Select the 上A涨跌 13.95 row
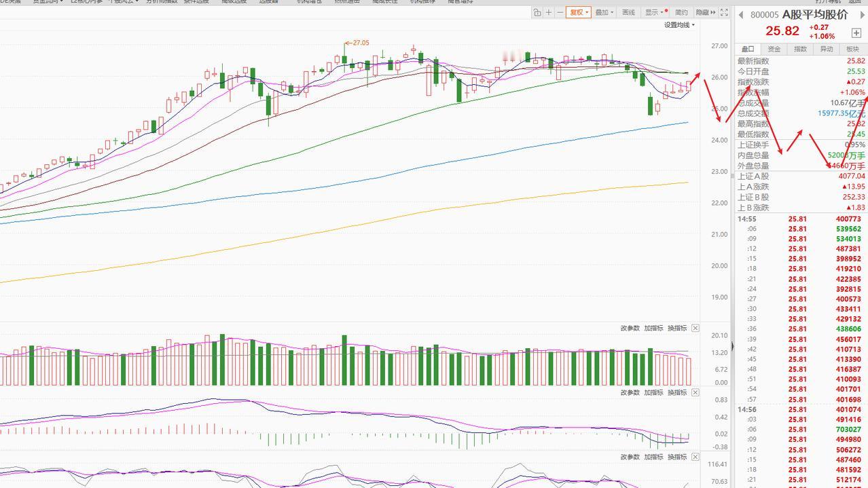 [x=801, y=187]
